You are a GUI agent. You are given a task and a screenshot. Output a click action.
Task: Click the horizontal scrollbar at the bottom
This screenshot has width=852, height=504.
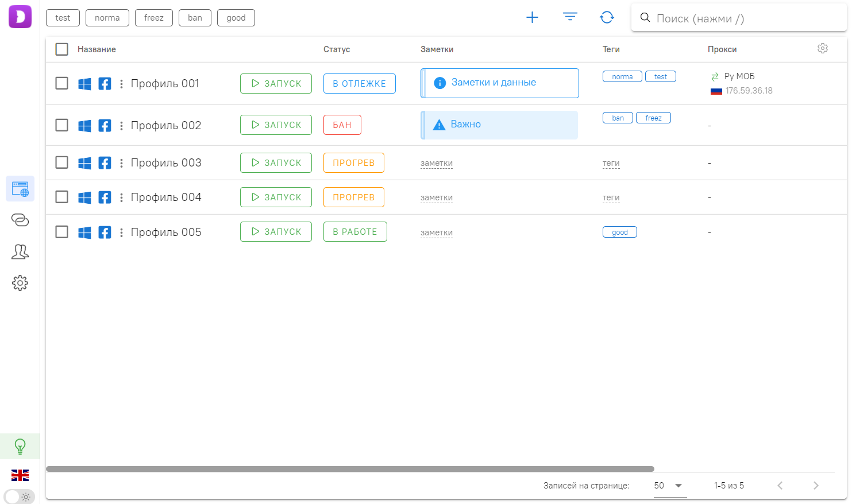coord(350,469)
